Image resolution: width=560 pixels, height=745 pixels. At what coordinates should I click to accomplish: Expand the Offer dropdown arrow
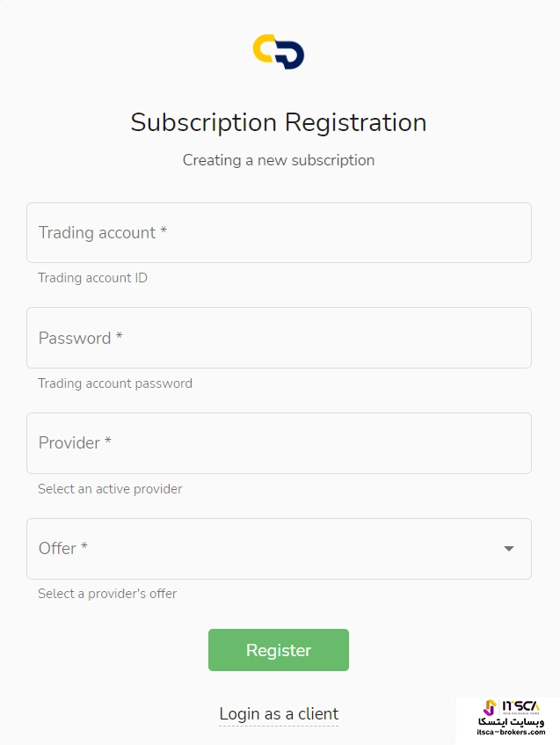[508, 549]
